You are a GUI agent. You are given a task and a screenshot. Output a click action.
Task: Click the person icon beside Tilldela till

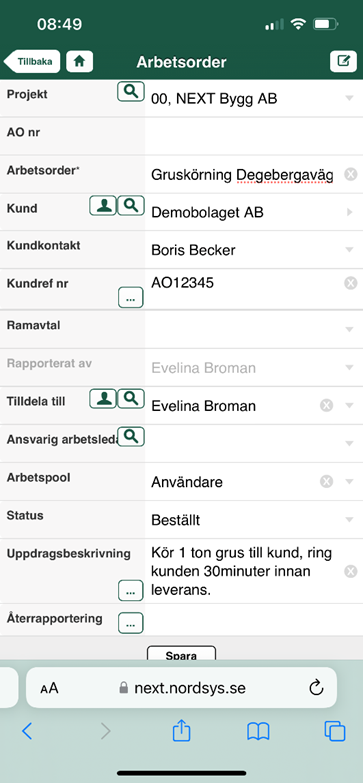(x=103, y=398)
